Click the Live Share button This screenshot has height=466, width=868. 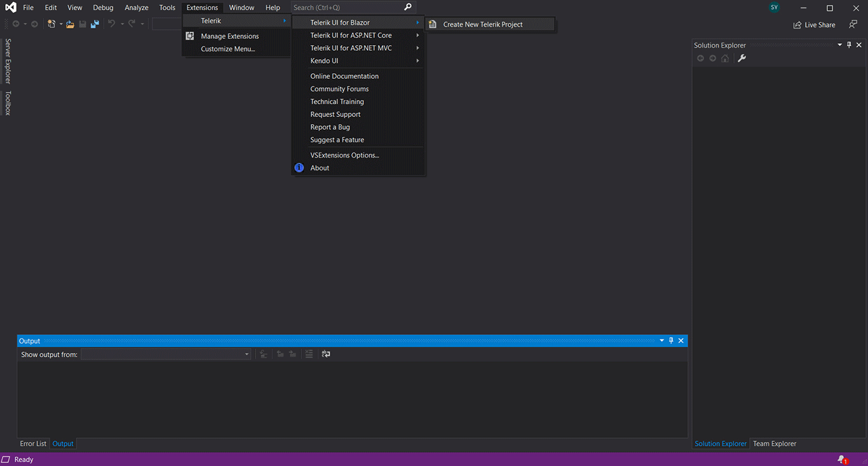[x=814, y=25]
